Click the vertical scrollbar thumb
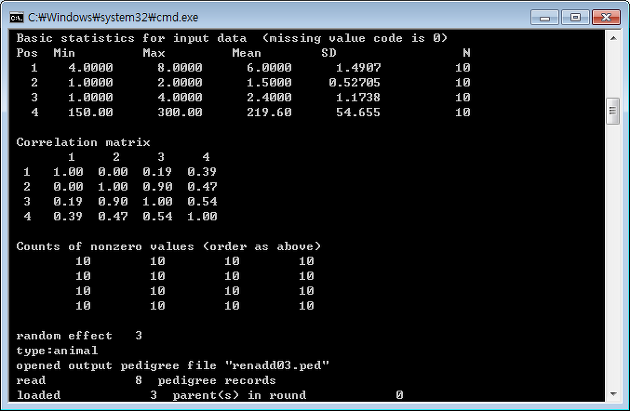Viewport: 630px width, 411px height. [x=613, y=111]
